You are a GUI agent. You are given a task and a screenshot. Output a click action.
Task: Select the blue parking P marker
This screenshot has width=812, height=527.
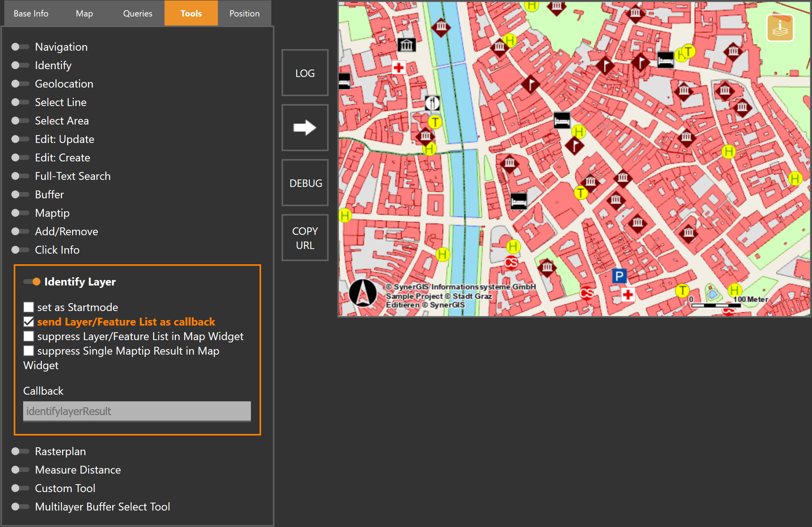pyautogui.click(x=620, y=276)
